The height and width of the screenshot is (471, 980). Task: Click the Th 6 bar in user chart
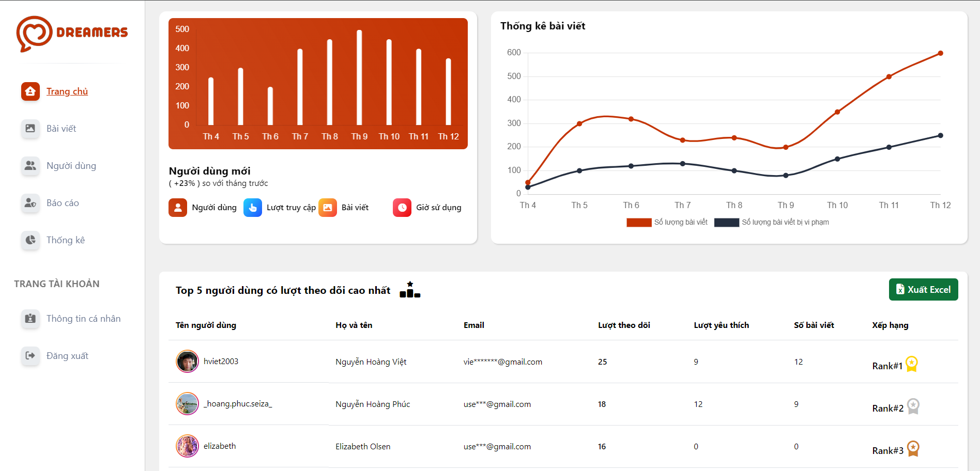click(270, 106)
